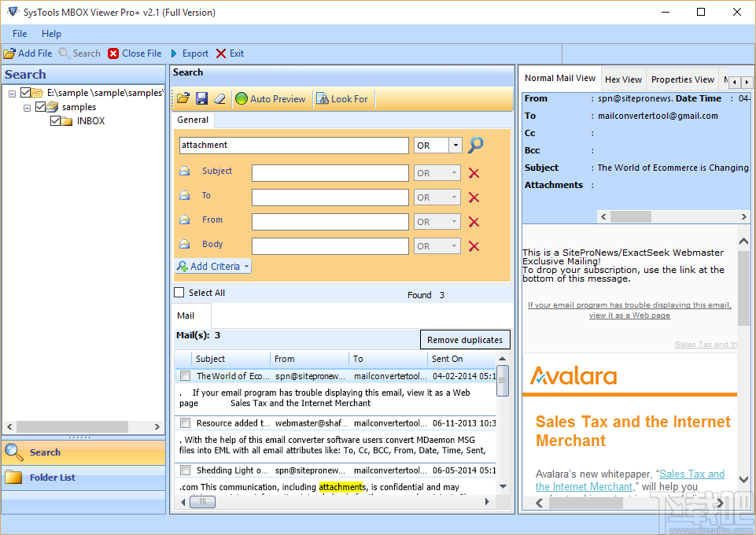
Task: Collapse the E:\sample root tree node
Action: pyautogui.click(x=12, y=94)
